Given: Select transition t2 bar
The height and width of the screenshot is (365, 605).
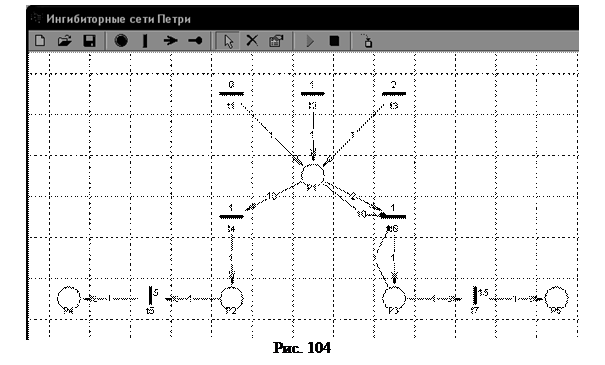Looking at the screenshot, I should coord(313,93).
